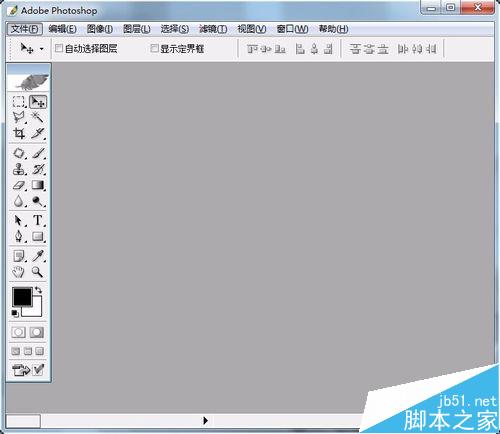Click distribute vertical centers button
The image size is (500, 434).
[369, 49]
